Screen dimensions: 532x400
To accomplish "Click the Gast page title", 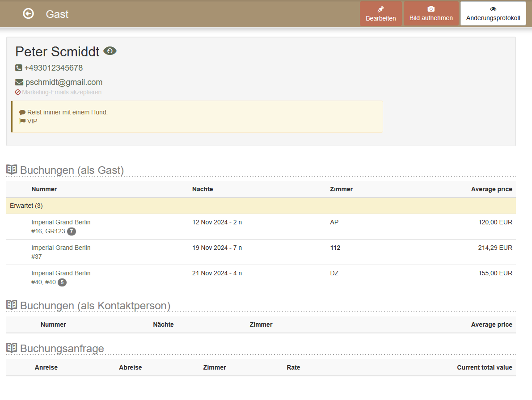I will click(57, 14).
